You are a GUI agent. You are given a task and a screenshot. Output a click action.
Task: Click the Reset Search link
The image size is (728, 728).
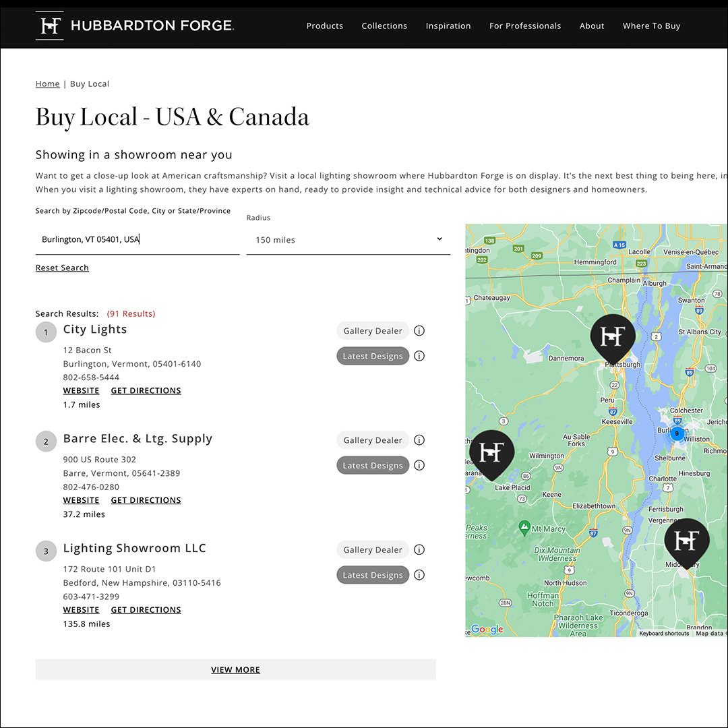(x=62, y=268)
